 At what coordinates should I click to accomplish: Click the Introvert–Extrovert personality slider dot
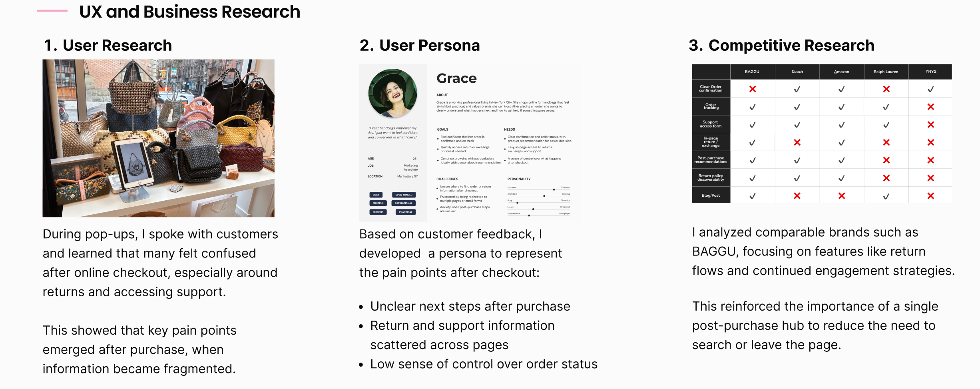pos(554,190)
